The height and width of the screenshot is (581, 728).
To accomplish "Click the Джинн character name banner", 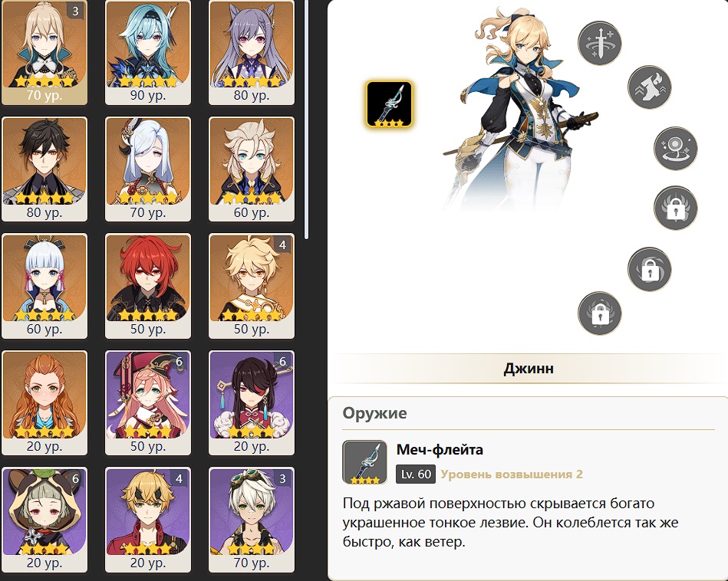I will (x=529, y=369).
